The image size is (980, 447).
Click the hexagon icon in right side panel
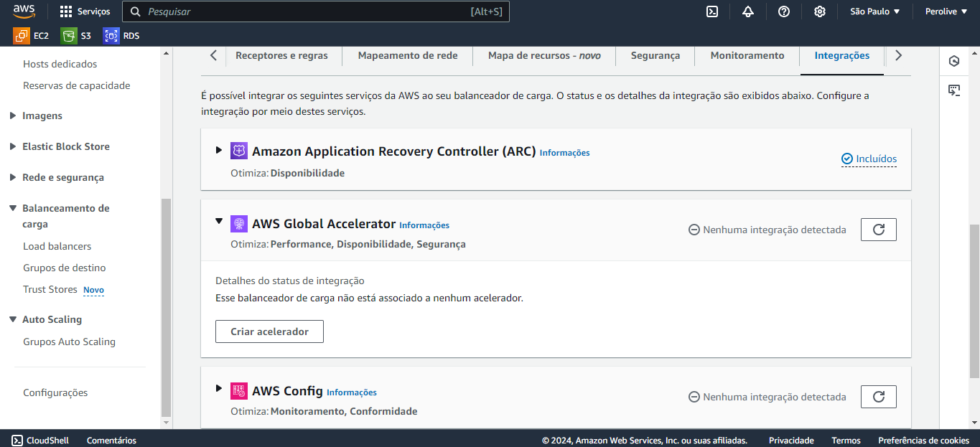[x=954, y=61]
